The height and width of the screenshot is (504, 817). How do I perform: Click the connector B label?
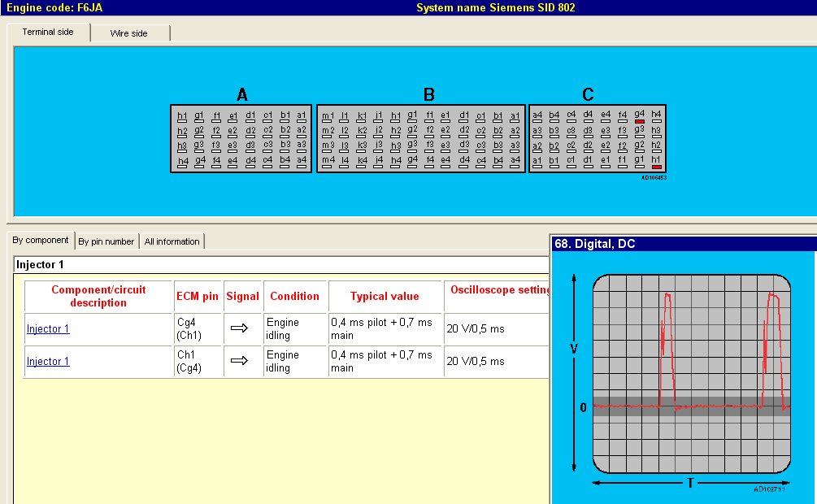pyautogui.click(x=428, y=95)
